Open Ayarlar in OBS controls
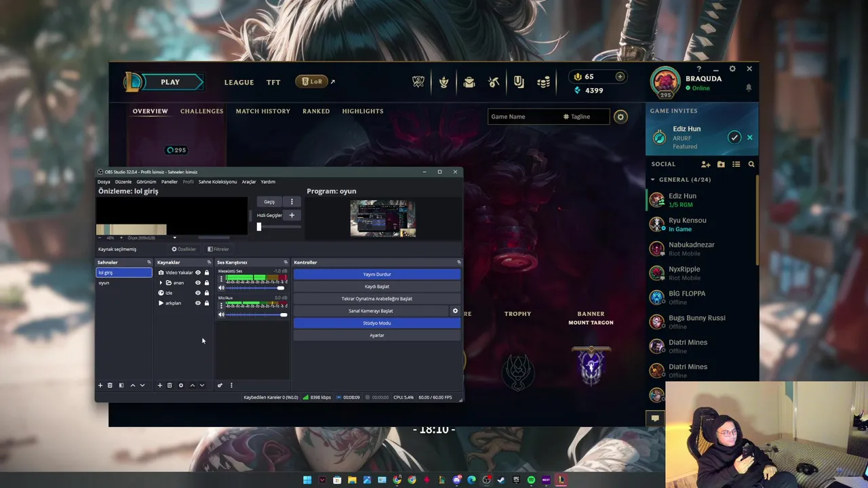This screenshot has height=488, width=868. pos(377,335)
